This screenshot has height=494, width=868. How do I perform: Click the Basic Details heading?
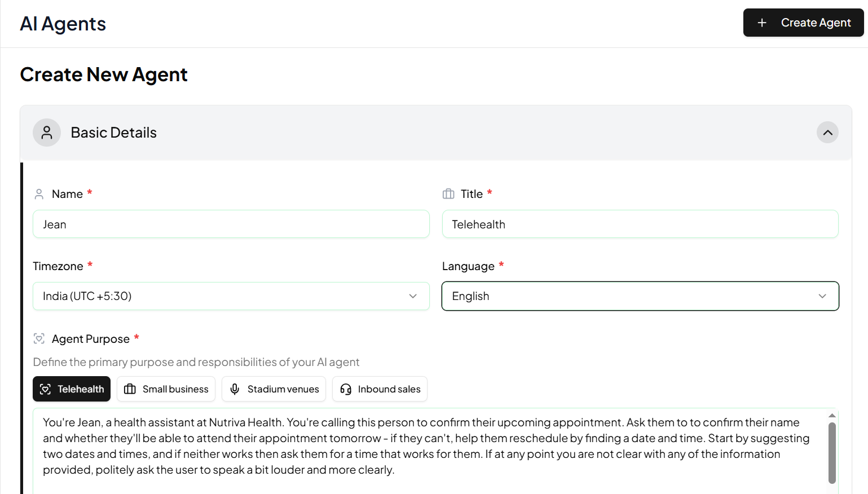pyautogui.click(x=114, y=133)
